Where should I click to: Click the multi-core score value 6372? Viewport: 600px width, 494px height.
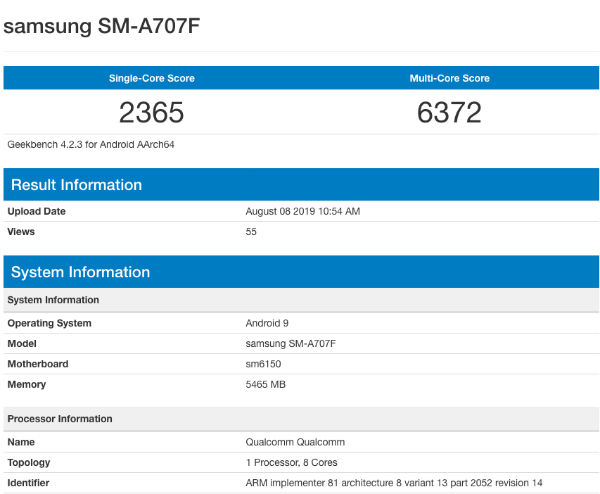[449, 112]
